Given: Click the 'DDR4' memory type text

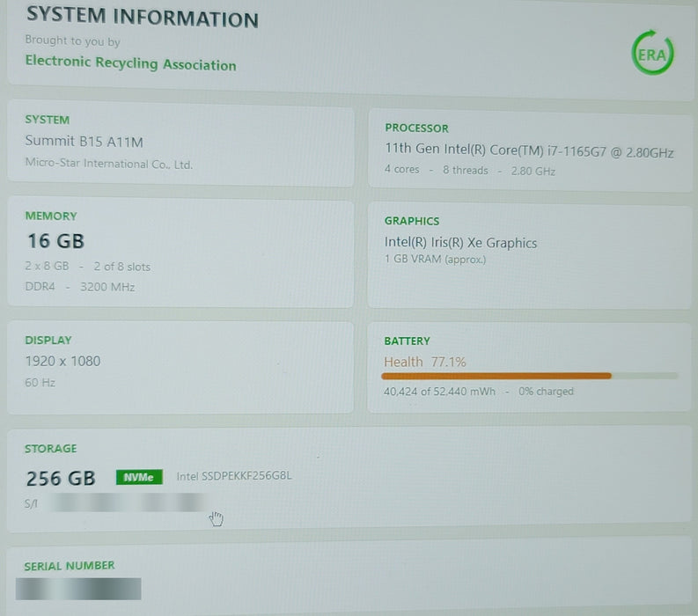Looking at the screenshot, I should (40, 286).
